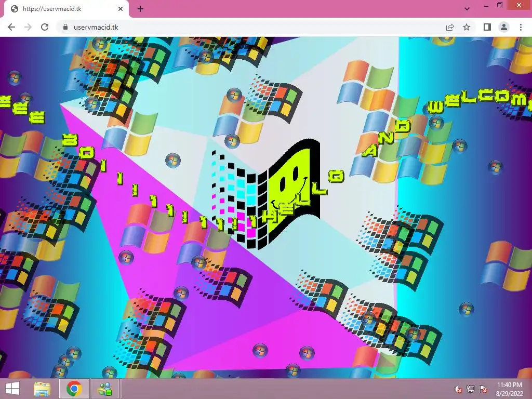Image resolution: width=532 pixels, height=399 pixels.
Task: Open the browser side panel
Action: pos(487,27)
